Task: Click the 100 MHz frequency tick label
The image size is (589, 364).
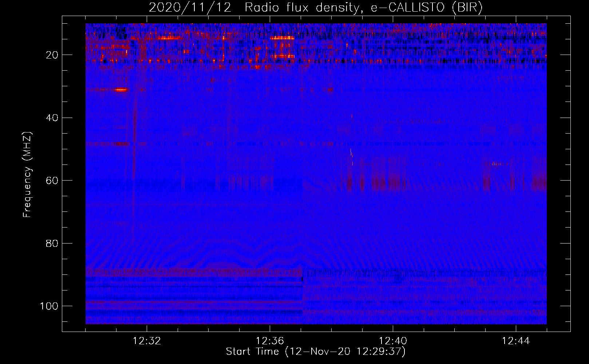Action: click(x=49, y=306)
